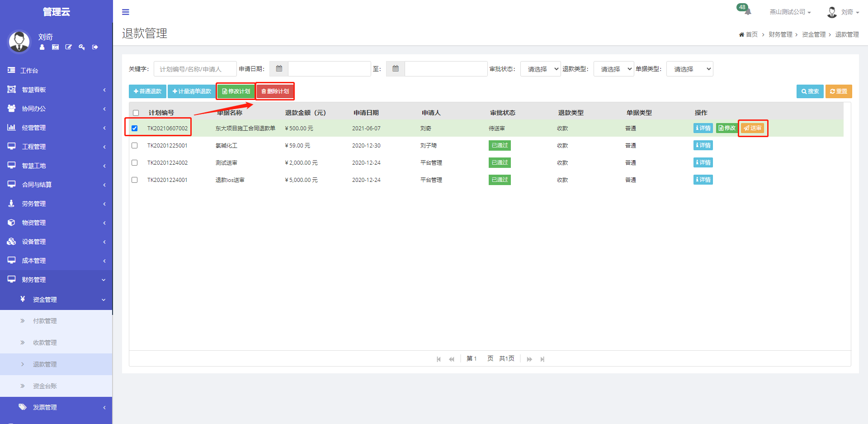Open the 审批状态 dropdown
Image resolution: width=868 pixels, height=424 pixels.
[541, 69]
